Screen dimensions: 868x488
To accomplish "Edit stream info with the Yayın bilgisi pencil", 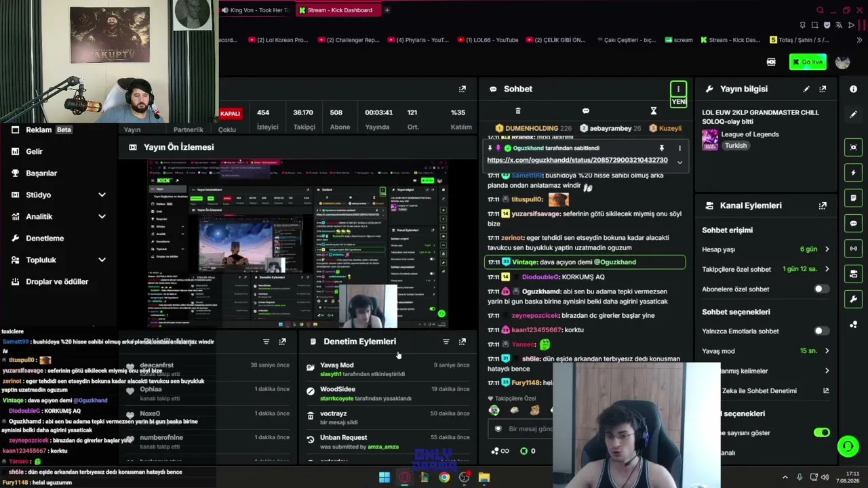I will (806, 89).
